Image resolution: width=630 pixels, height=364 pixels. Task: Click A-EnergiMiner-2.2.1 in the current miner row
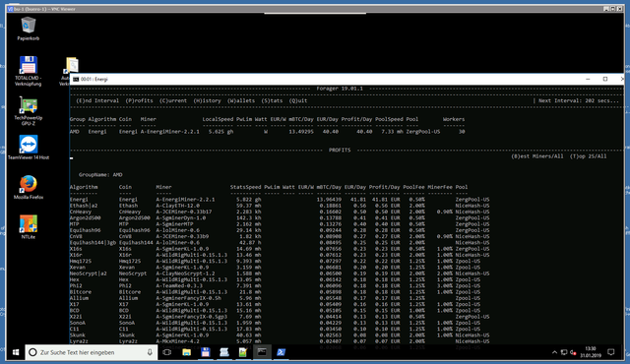[169, 132]
